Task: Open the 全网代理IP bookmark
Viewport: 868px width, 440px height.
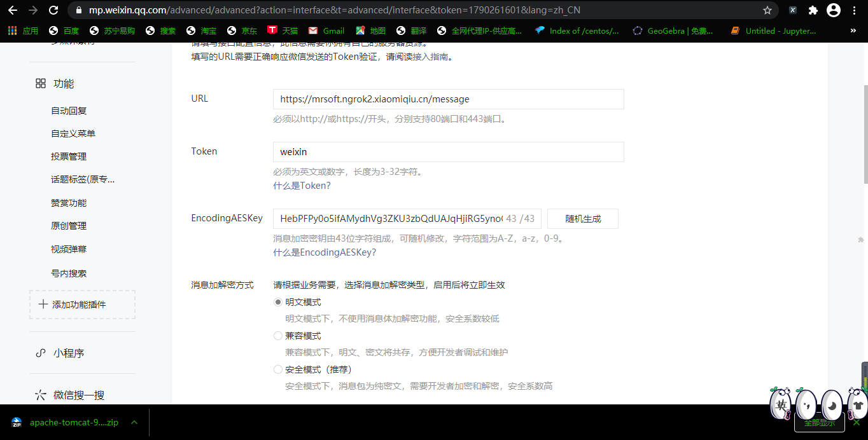Action: (x=480, y=31)
